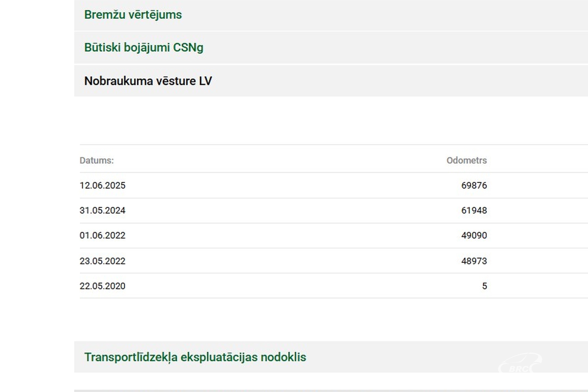The height and width of the screenshot is (392, 588).
Task: Click the odometer value 69876
Action: (x=474, y=185)
